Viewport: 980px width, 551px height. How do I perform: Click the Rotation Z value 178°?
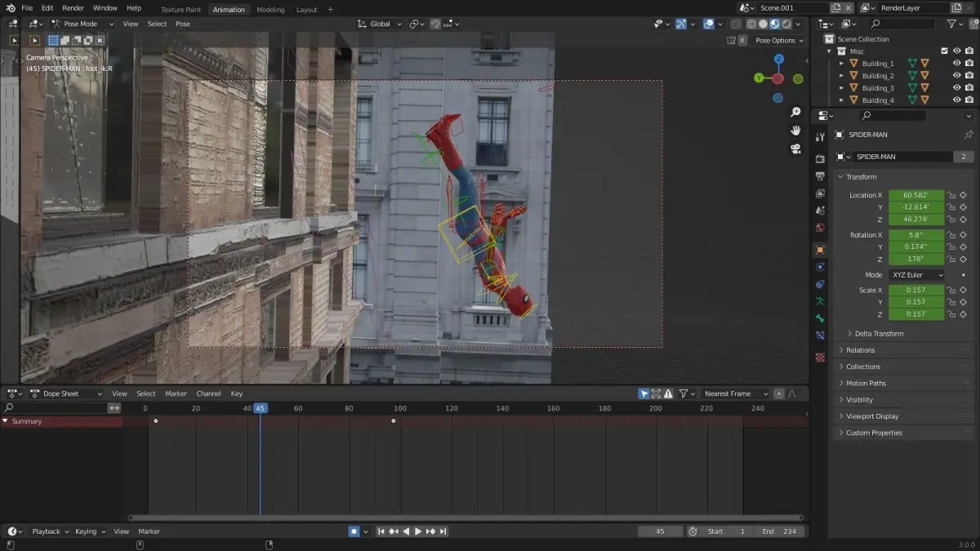916,259
